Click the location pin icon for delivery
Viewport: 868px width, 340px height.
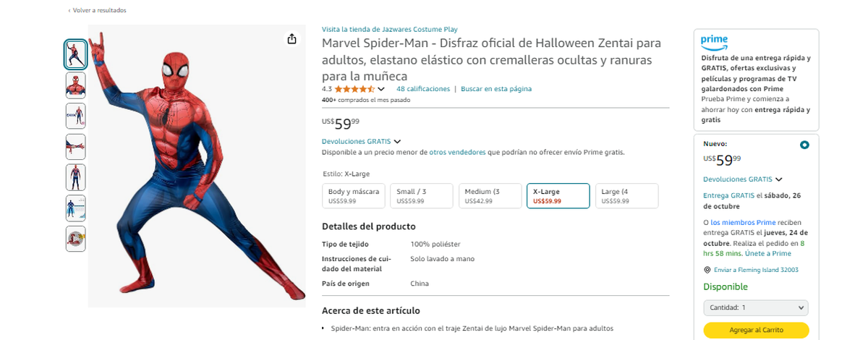(x=707, y=270)
